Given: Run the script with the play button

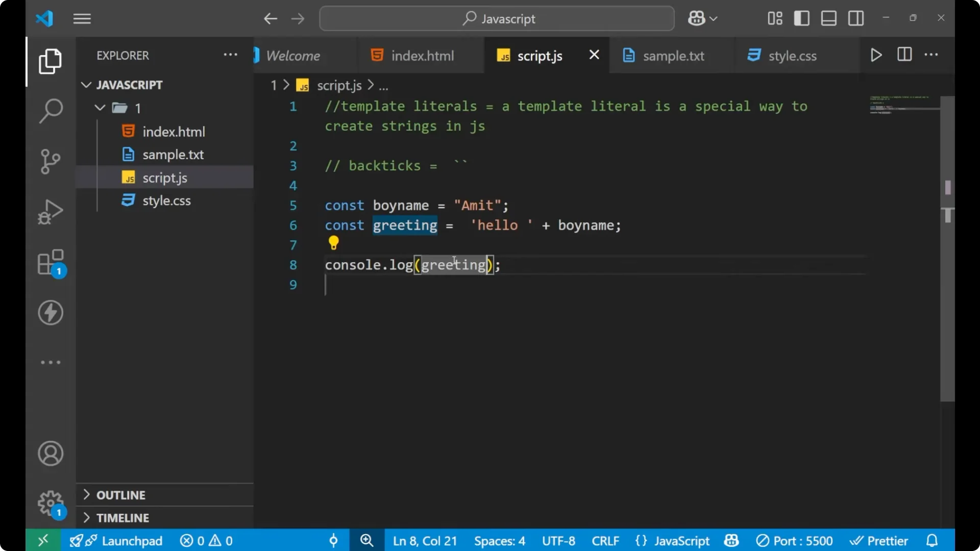Looking at the screenshot, I should point(876,55).
